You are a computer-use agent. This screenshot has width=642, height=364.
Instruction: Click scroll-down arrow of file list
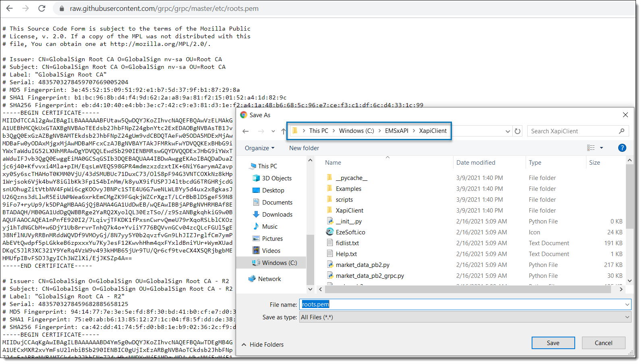tap(630, 281)
